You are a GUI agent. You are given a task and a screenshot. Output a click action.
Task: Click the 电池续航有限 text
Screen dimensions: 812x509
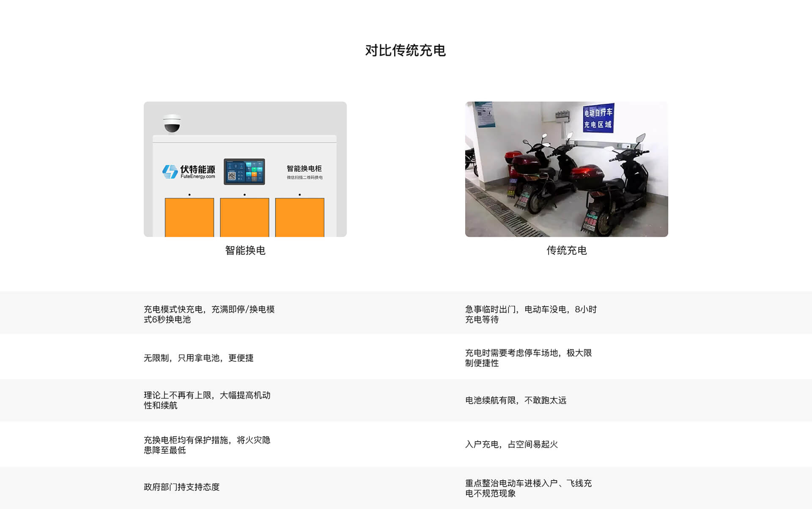516,400
